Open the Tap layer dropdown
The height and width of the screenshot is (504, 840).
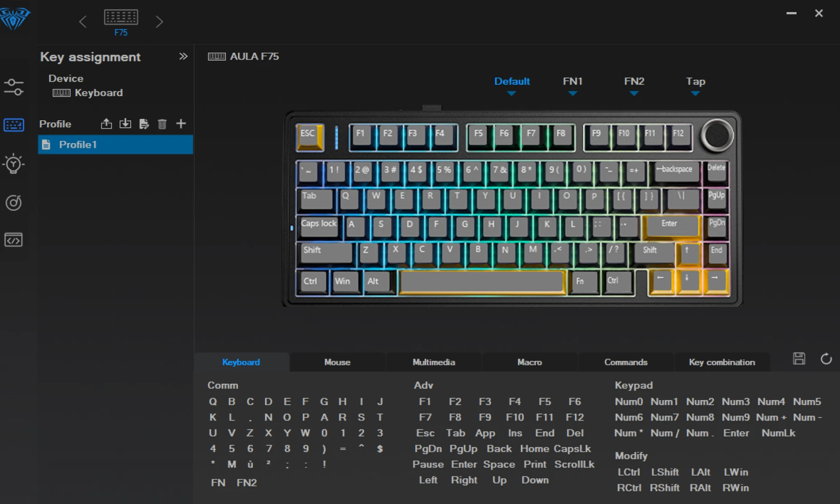(x=695, y=86)
